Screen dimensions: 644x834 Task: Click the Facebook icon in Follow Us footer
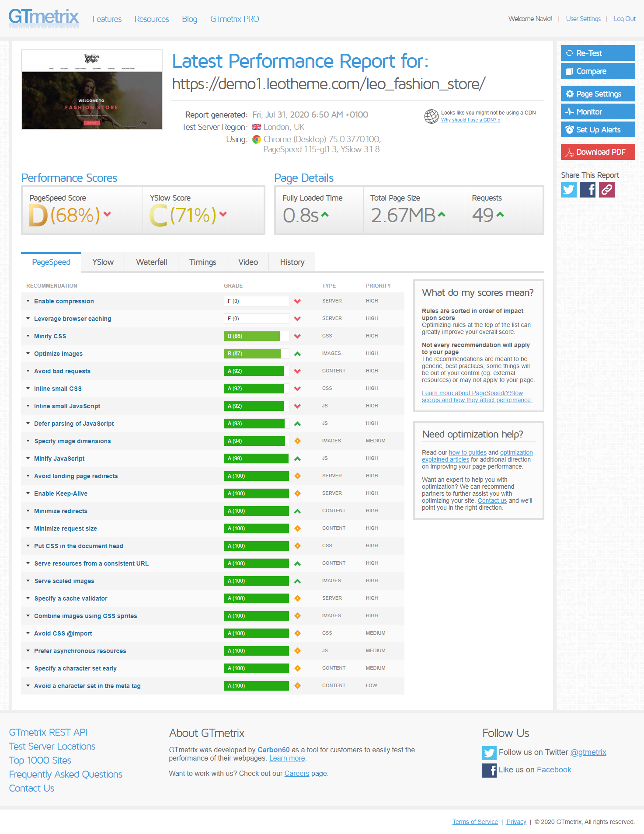489,770
